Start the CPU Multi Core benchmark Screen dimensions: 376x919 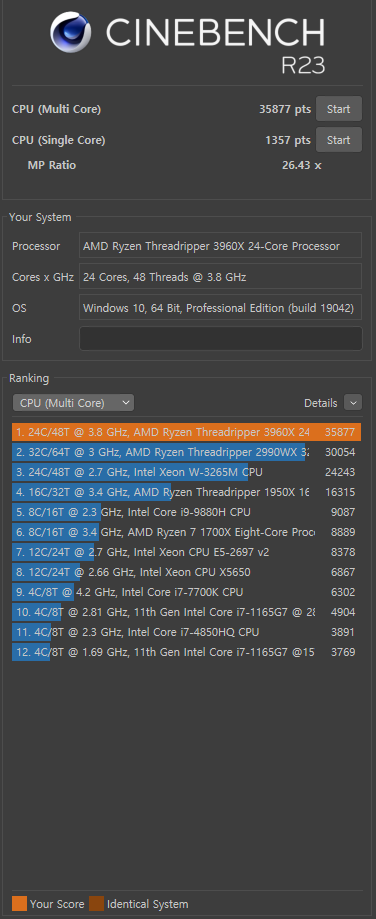[x=339, y=109]
